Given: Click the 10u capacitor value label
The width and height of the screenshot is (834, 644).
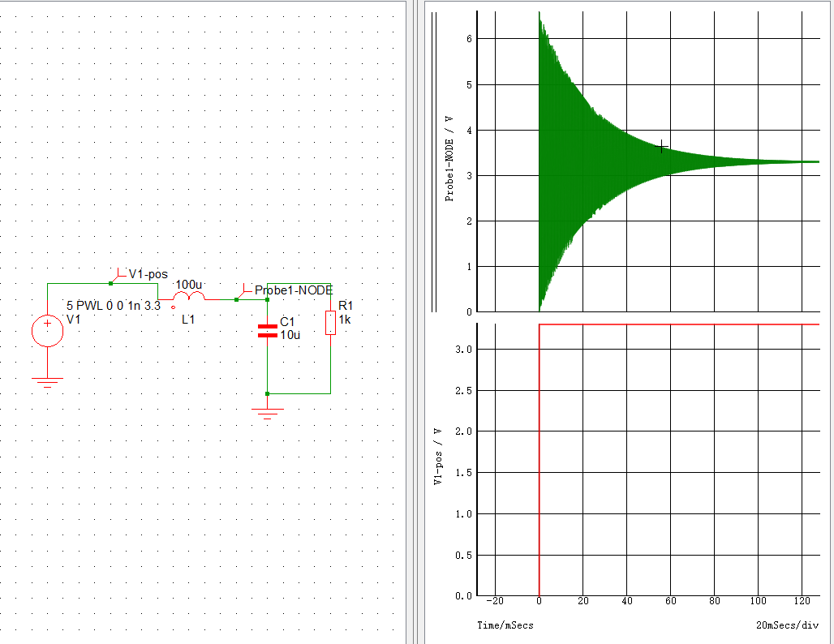Looking at the screenshot, I should point(290,334).
